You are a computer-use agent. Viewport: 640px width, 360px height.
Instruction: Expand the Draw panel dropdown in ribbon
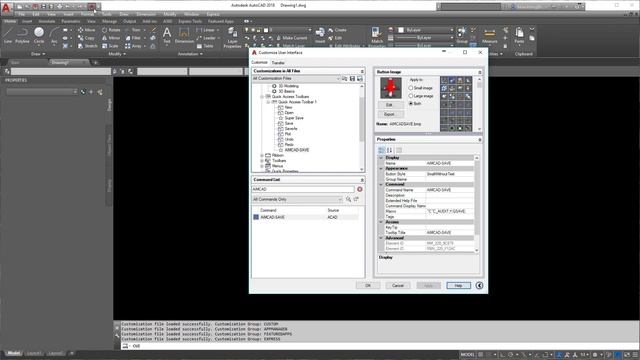pos(38,54)
